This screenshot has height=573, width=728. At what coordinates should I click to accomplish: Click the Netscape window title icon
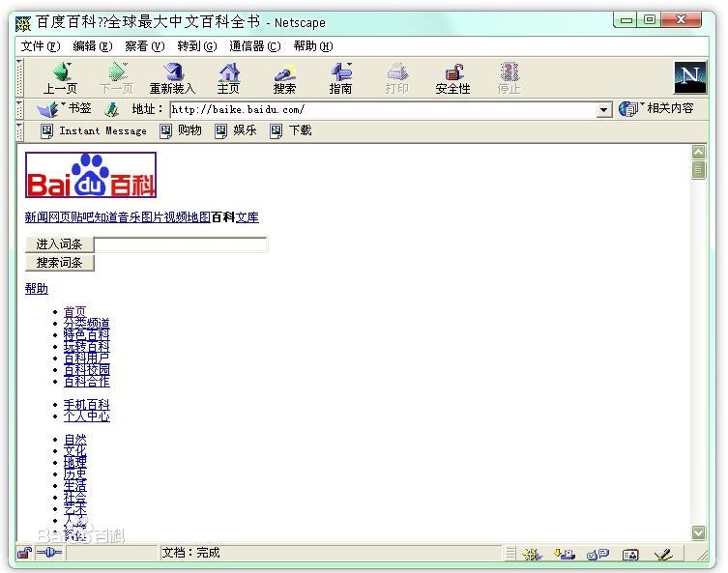23,23
